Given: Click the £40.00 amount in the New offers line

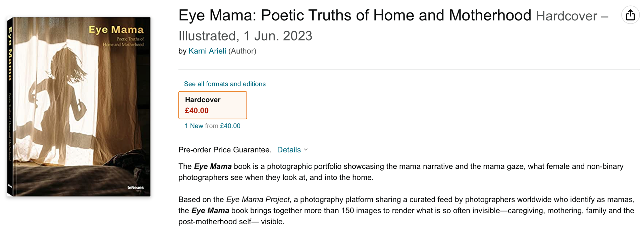Looking at the screenshot, I should pyautogui.click(x=230, y=126).
